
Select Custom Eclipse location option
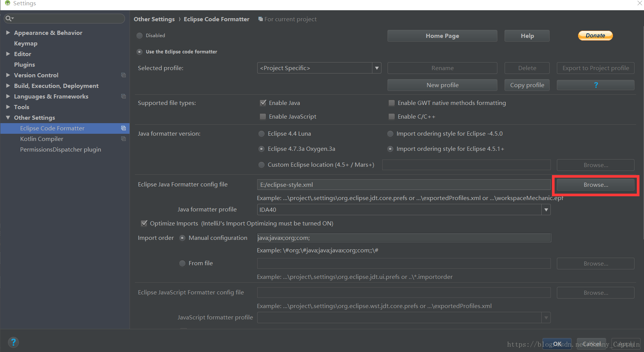point(261,165)
